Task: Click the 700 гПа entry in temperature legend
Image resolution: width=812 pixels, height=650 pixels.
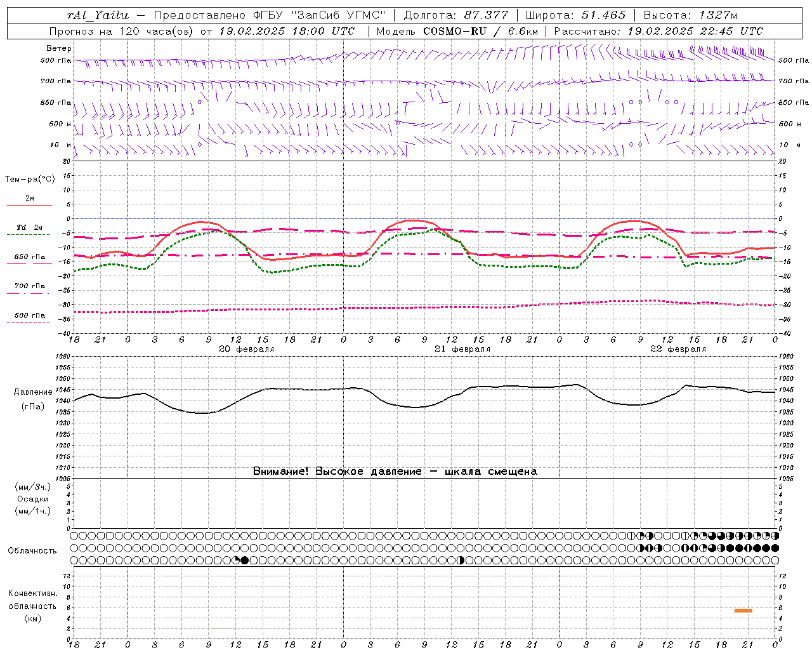Action: click(x=29, y=286)
